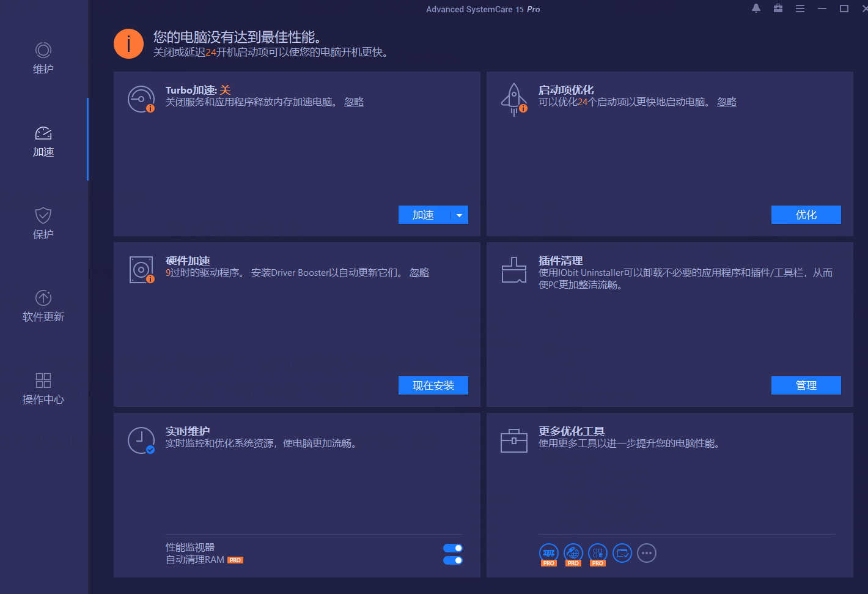Toggle the Auto Clean RAM (自动清理RAM) switch
Screen dimensions: 868x594
pos(453,560)
